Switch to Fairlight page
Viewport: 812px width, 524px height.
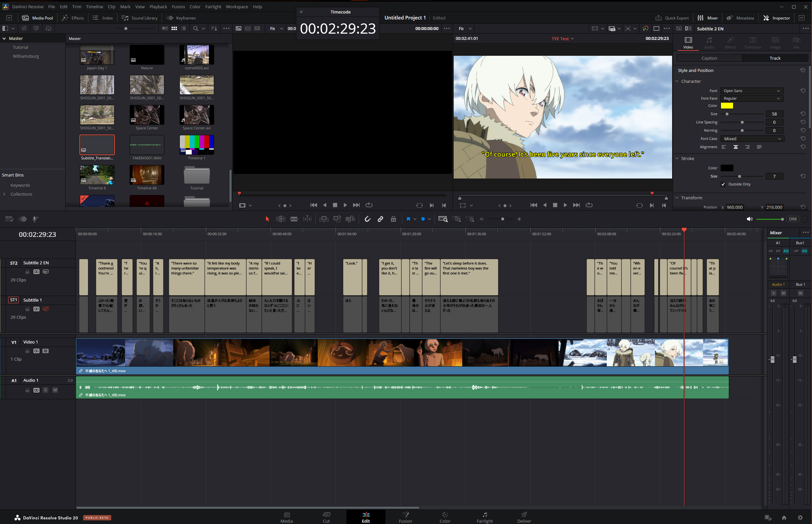coord(484,517)
